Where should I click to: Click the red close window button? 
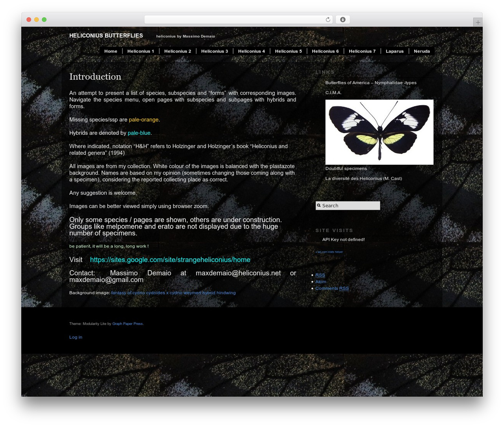(29, 20)
